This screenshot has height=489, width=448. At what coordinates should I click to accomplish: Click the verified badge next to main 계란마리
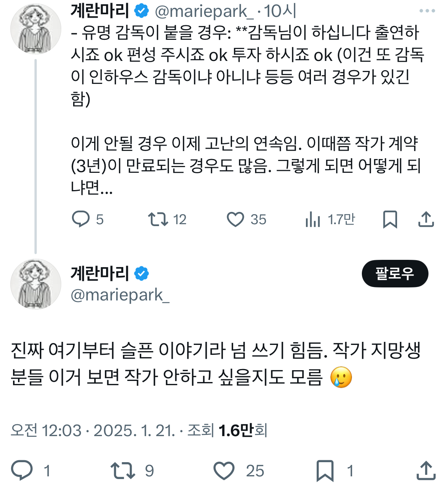point(142,274)
